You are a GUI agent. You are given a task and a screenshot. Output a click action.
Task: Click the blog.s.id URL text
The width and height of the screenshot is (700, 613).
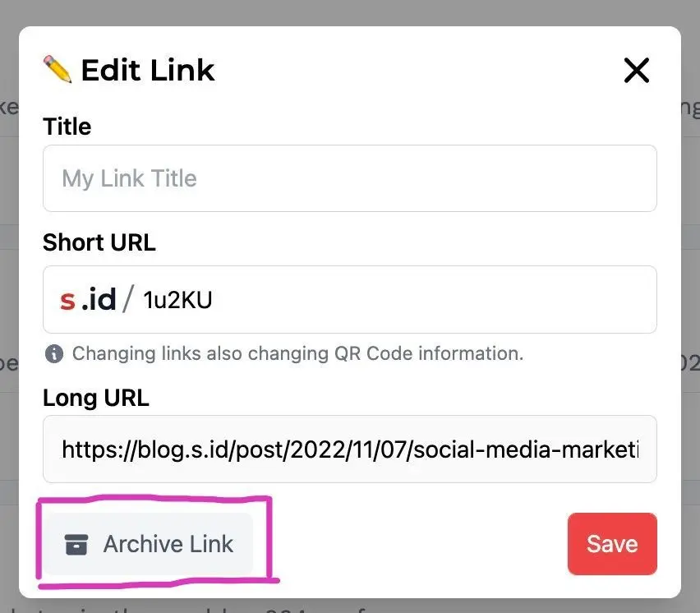pyautogui.click(x=349, y=449)
